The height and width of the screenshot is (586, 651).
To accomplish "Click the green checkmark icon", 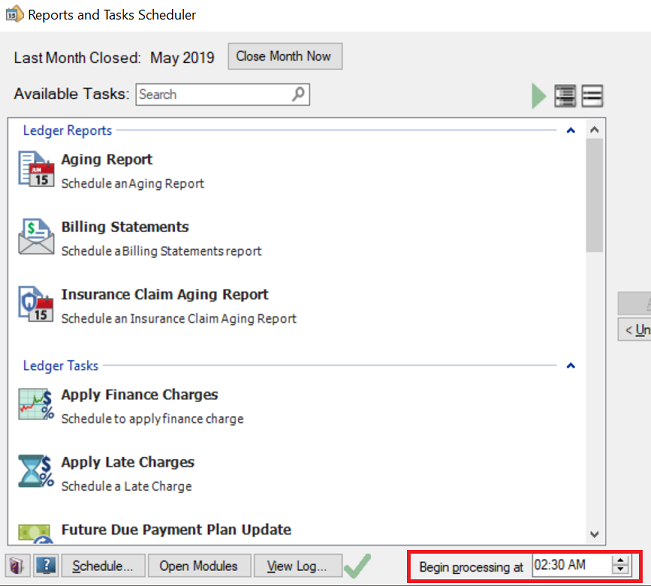I will (x=357, y=566).
